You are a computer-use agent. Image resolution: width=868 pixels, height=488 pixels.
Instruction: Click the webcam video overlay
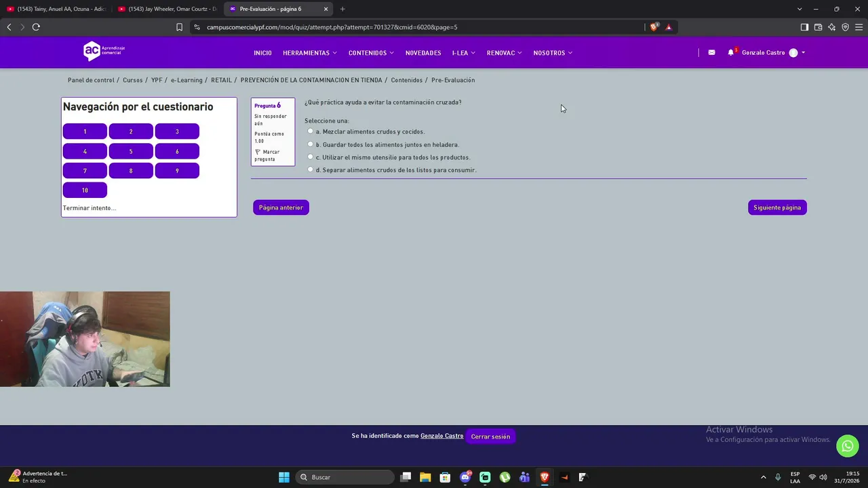pyautogui.click(x=85, y=339)
